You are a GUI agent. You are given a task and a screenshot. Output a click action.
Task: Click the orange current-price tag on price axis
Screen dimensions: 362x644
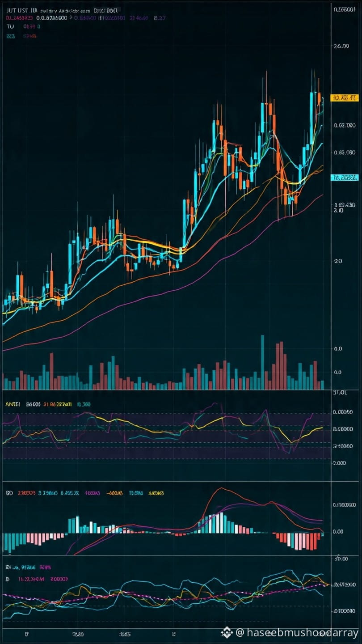(344, 97)
